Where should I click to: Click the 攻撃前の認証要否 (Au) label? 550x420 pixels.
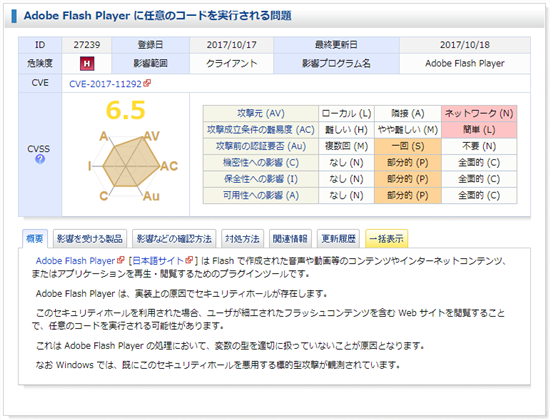pos(261,146)
